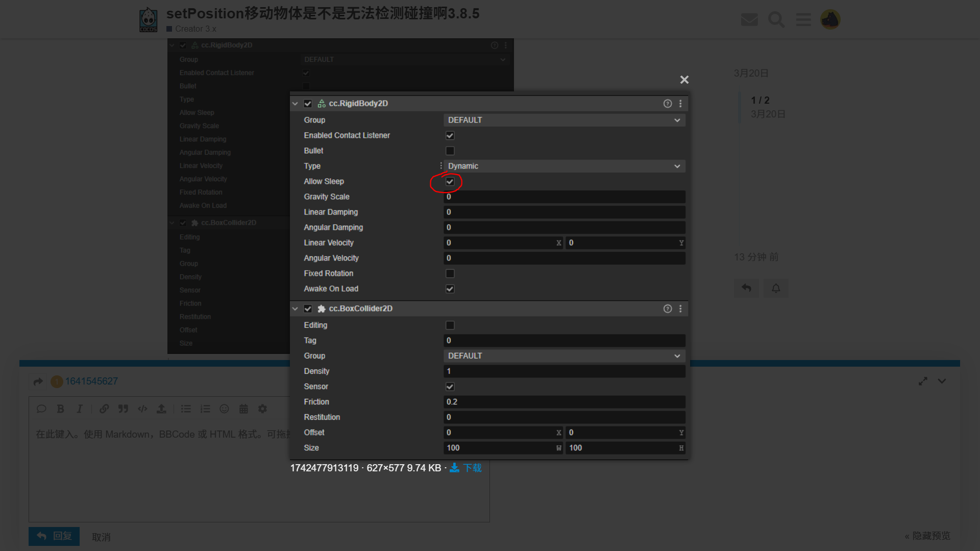This screenshot has width=980, height=551.
Task: Check the Fixed Rotation checkbox in the lightbox
Action: [x=450, y=273]
